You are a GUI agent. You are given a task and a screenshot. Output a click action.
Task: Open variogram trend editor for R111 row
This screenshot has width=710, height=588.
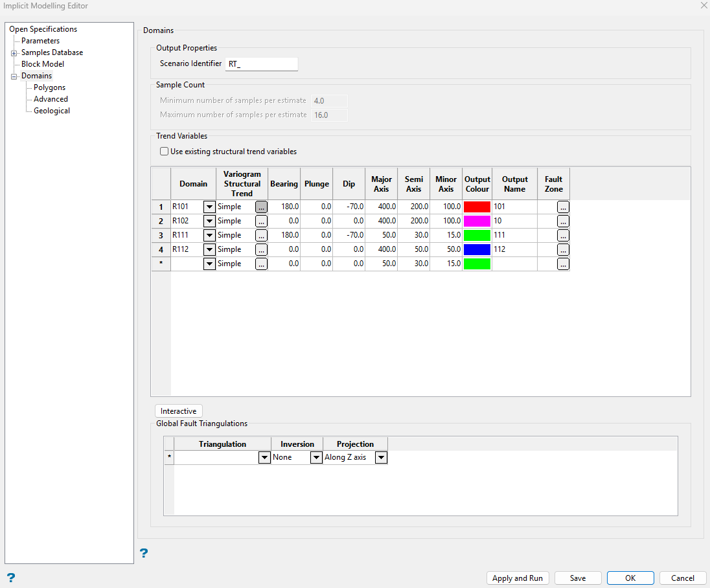click(261, 235)
